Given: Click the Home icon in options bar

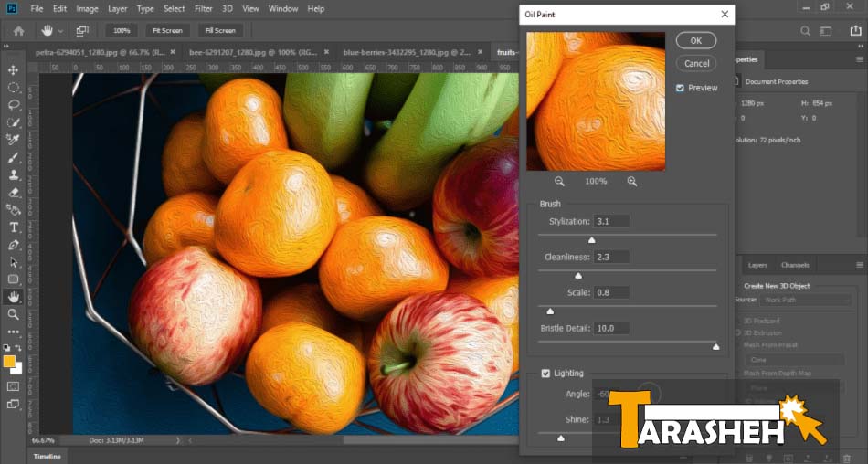Looking at the screenshot, I should [x=19, y=31].
